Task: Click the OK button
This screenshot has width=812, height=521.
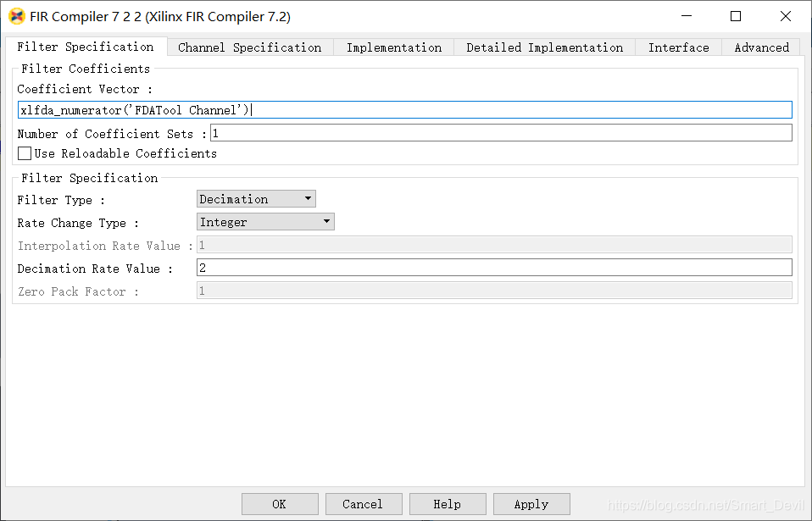Action: 280,504
